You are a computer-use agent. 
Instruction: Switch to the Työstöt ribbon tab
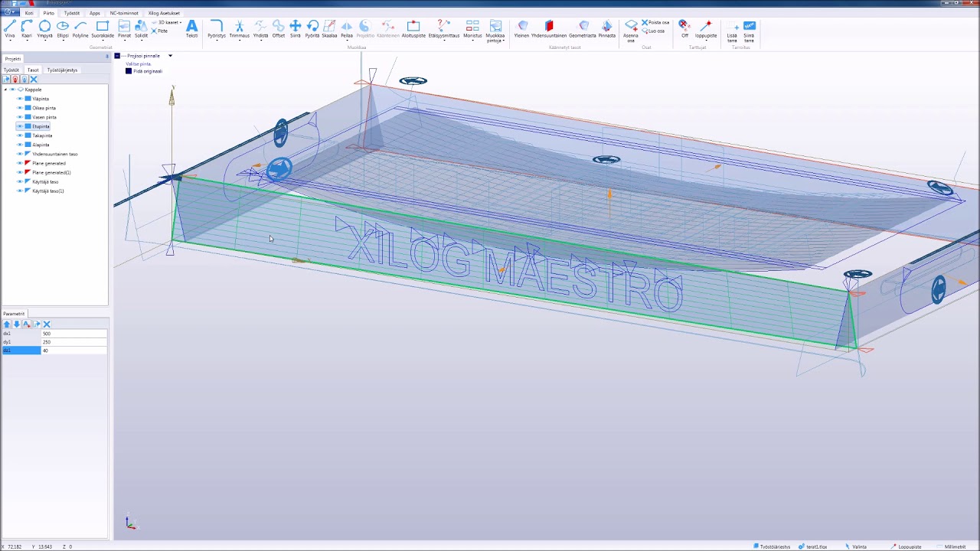71,13
